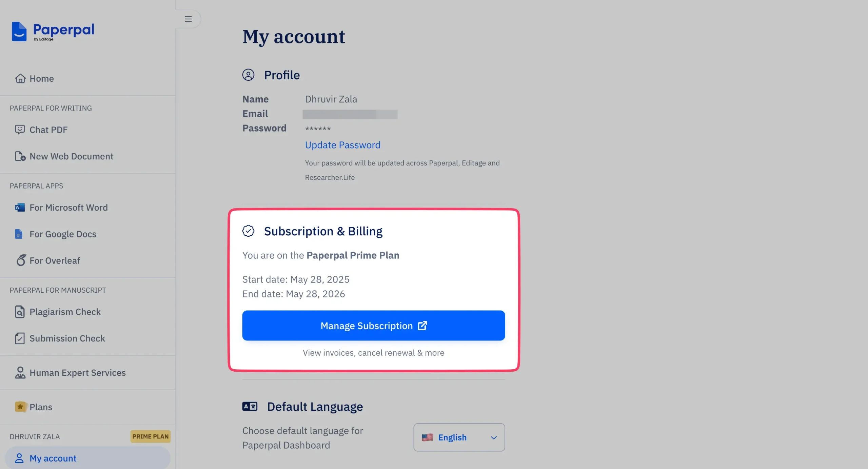Click the Manage Subscription button

click(374, 326)
